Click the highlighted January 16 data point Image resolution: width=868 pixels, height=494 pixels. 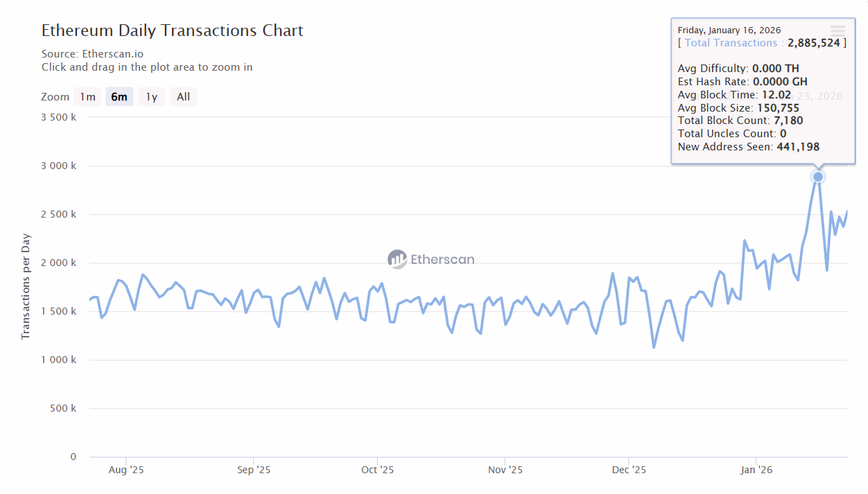click(818, 177)
